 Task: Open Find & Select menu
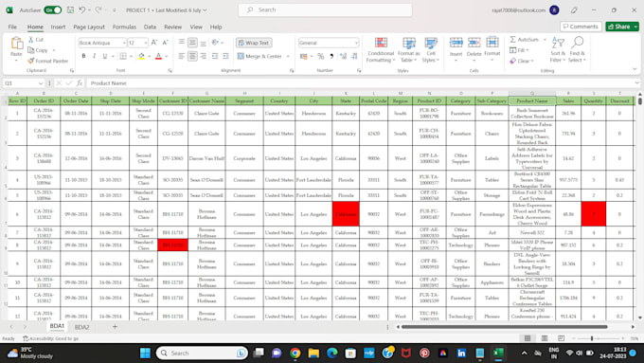point(577,49)
